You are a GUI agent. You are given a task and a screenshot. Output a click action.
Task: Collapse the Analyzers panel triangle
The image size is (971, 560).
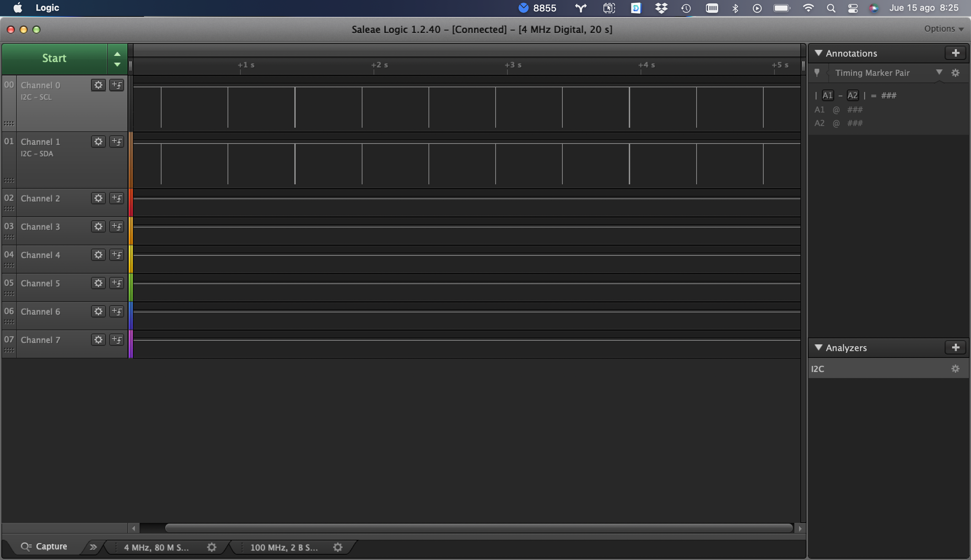tap(819, 348)
